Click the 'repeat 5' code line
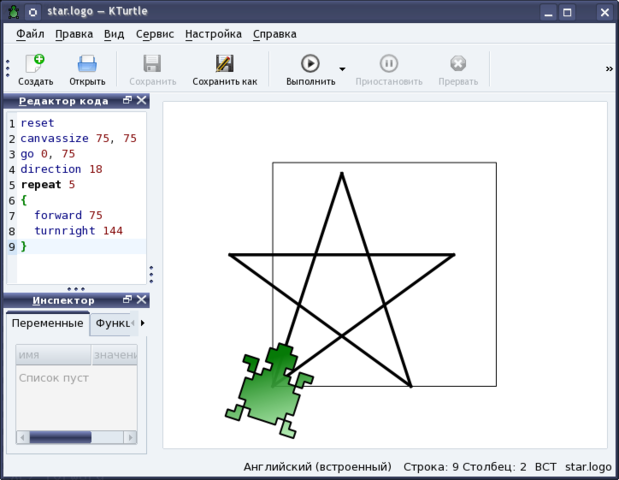This screenshot has height=480, width=619. (47, 185)
